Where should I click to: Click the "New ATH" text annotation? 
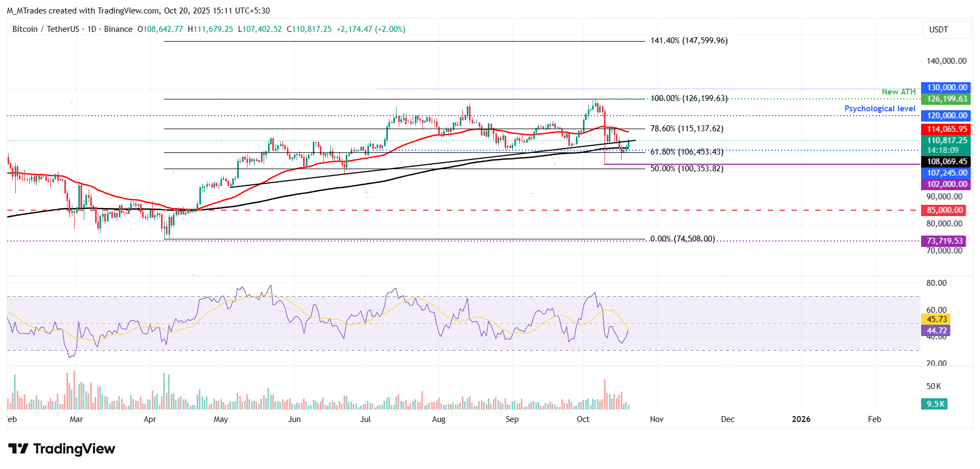[898, 92]
